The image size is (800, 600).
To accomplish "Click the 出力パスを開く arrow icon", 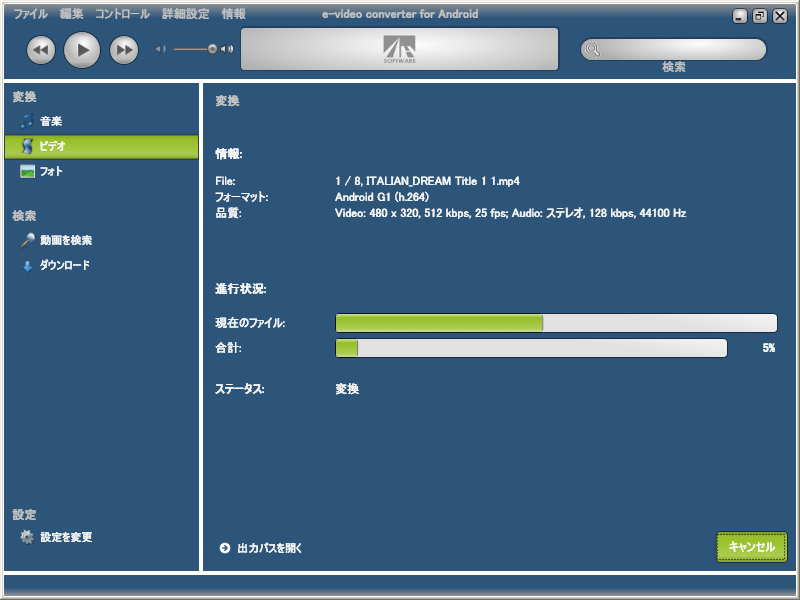I will pos(225,548).
